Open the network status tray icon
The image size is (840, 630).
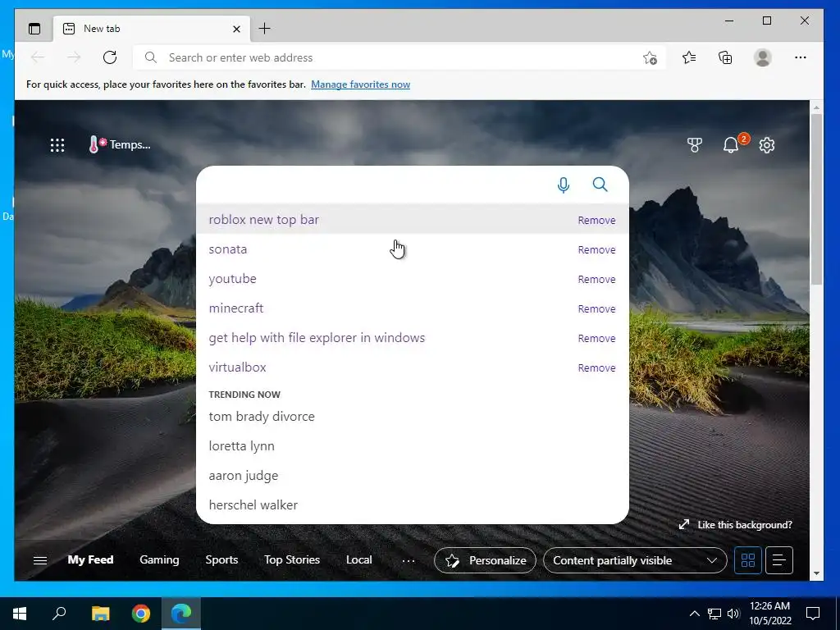click(x=714, y=614)
